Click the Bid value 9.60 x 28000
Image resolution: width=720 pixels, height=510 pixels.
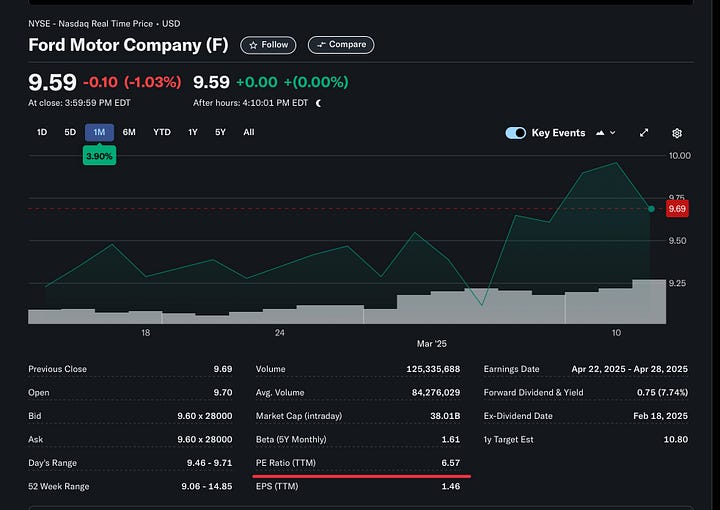coord(205,416)
